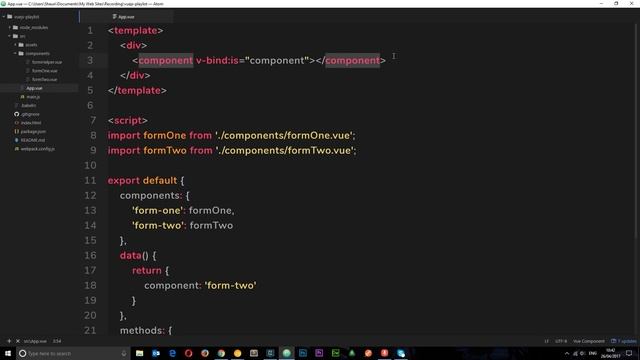Click the 'methods' keyword on line 21

click(142, 330)
